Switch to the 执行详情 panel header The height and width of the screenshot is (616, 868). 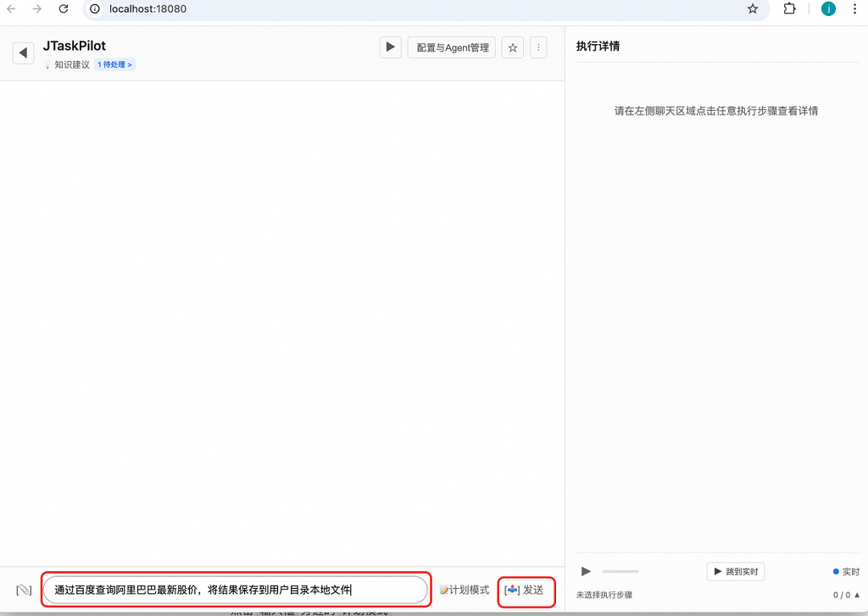(600, 46)
